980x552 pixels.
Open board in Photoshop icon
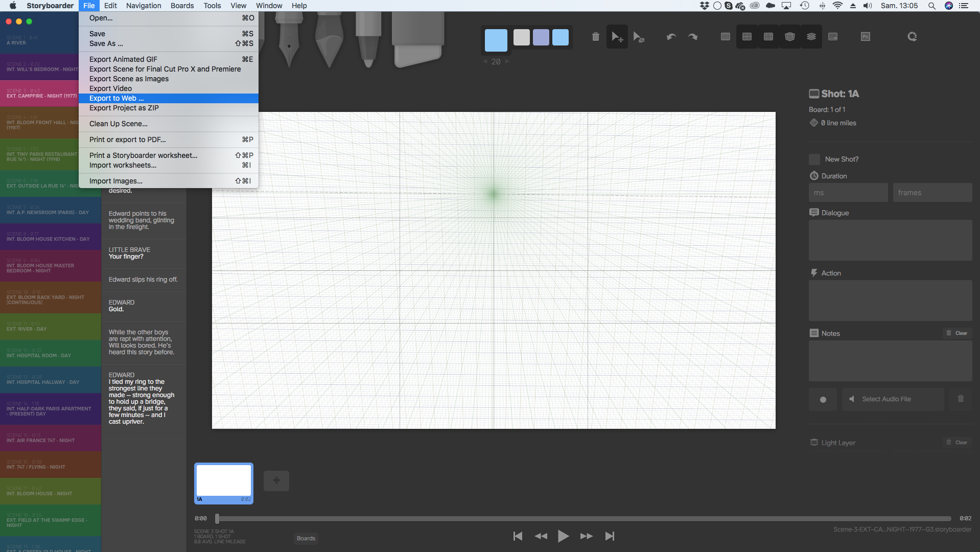click(866, 37)
